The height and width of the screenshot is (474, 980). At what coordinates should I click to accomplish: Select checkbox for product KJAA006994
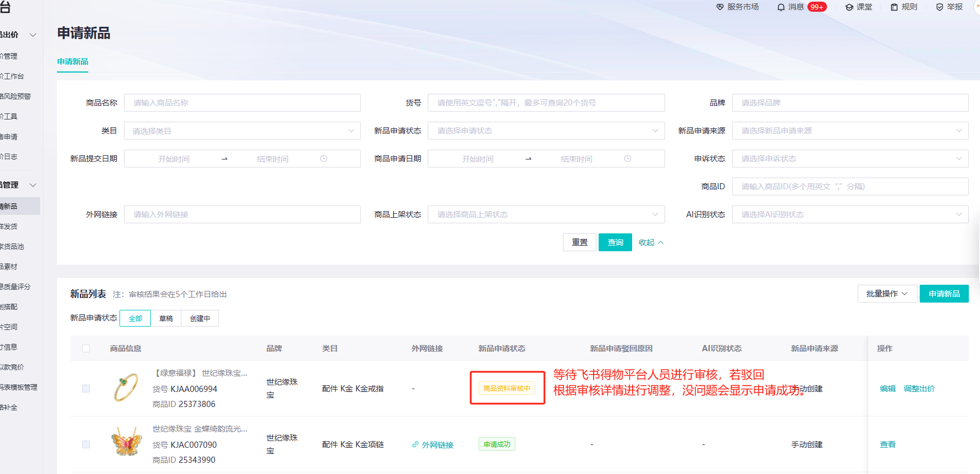[86, 389]
